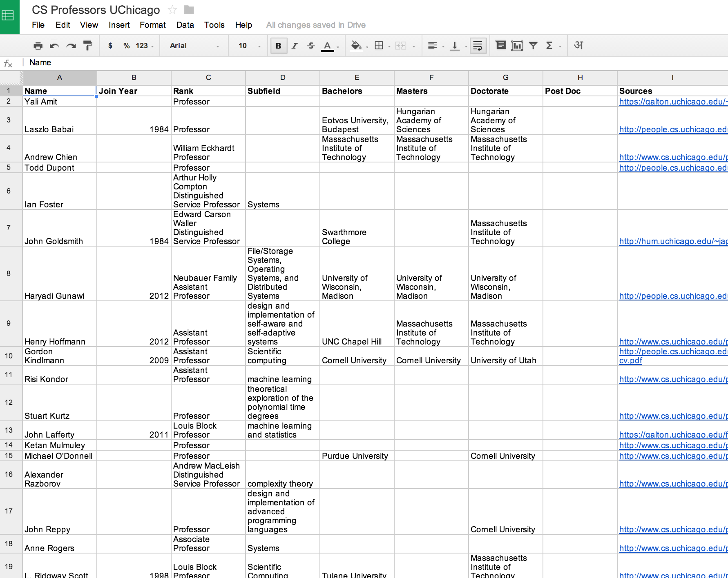Star the CS Professors UChicago document

tap(172, 10)
